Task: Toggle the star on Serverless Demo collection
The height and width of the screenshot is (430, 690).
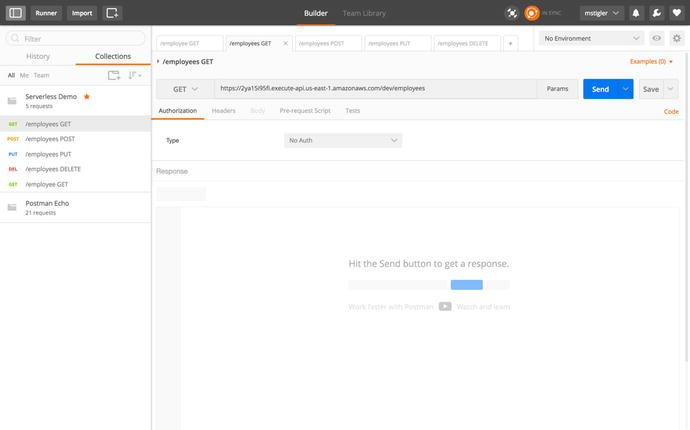Action: pyautogui.click(x=87, y=96)
